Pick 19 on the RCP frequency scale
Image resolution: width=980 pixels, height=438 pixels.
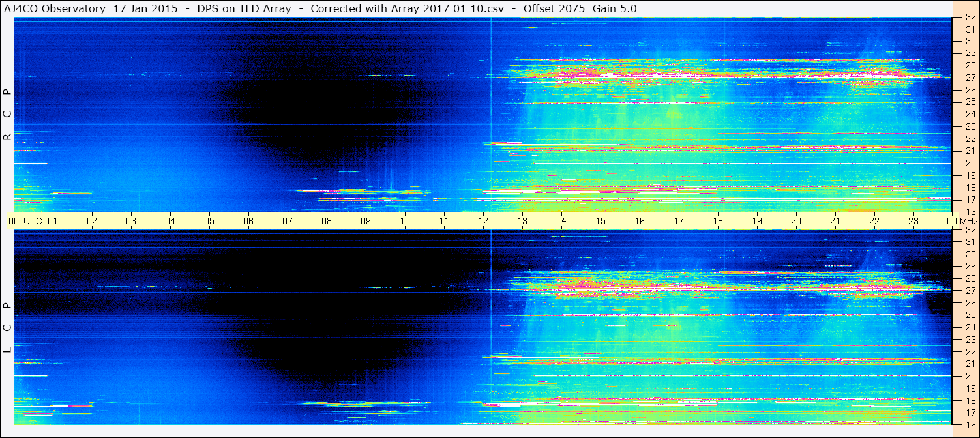970,175
